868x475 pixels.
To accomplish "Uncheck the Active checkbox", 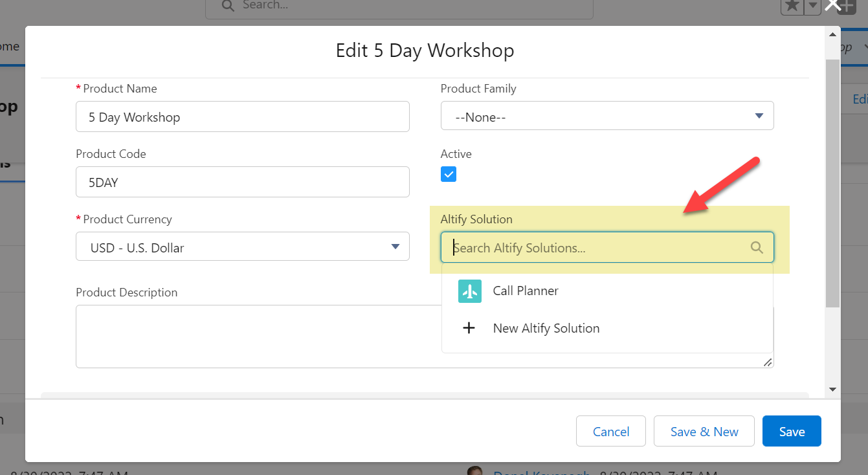I will [x=449, y=174].
